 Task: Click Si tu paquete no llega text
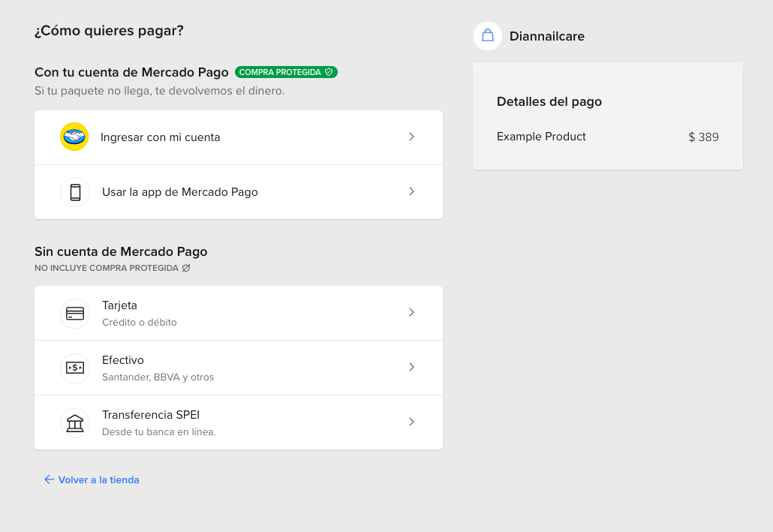[x=160, y=91]
